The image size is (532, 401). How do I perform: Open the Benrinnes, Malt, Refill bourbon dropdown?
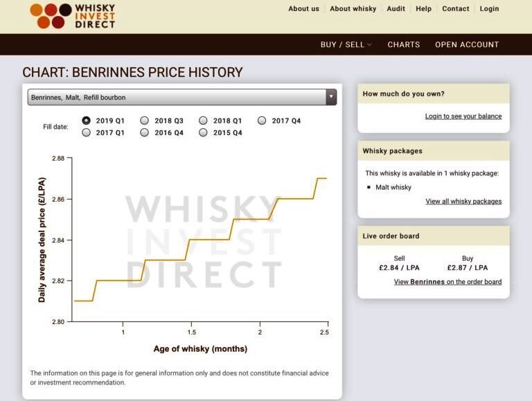(x=182, y=98)
